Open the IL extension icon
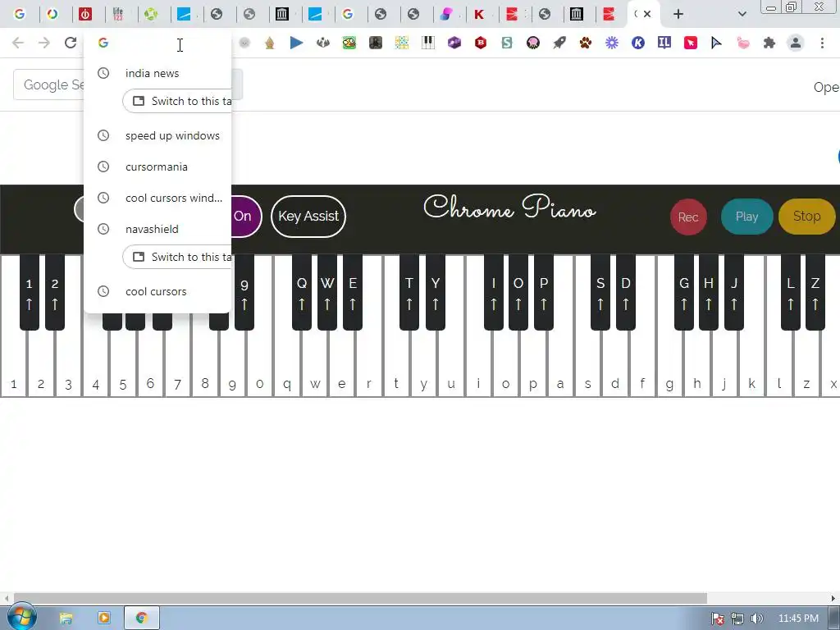Screen dimensions: 840x630 tap(664, 43)
